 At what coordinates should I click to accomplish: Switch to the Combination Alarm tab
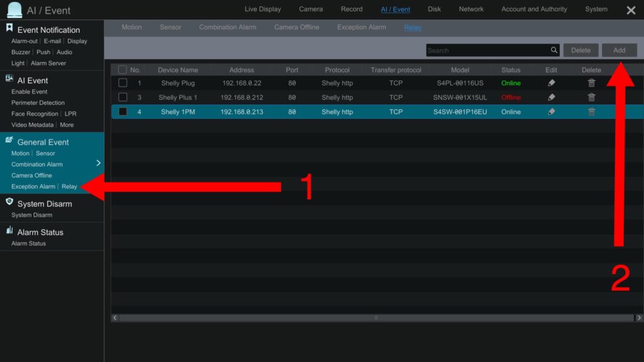(228, 27)
